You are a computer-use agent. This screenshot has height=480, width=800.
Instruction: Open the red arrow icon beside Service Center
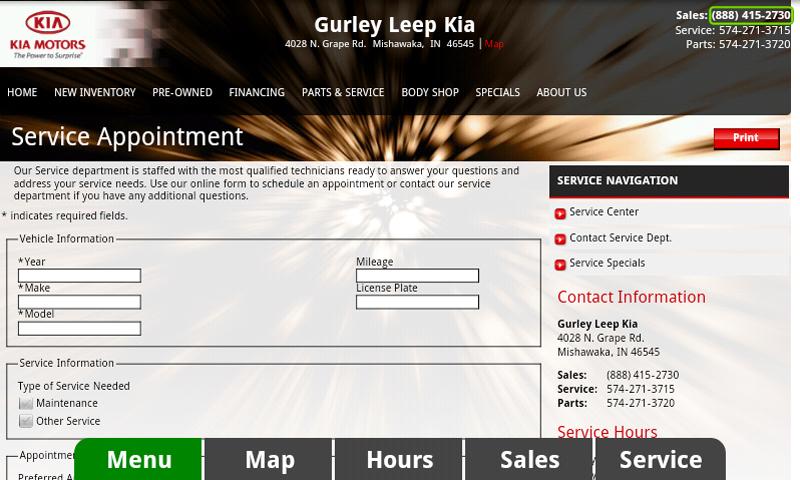tap(560, 213)
